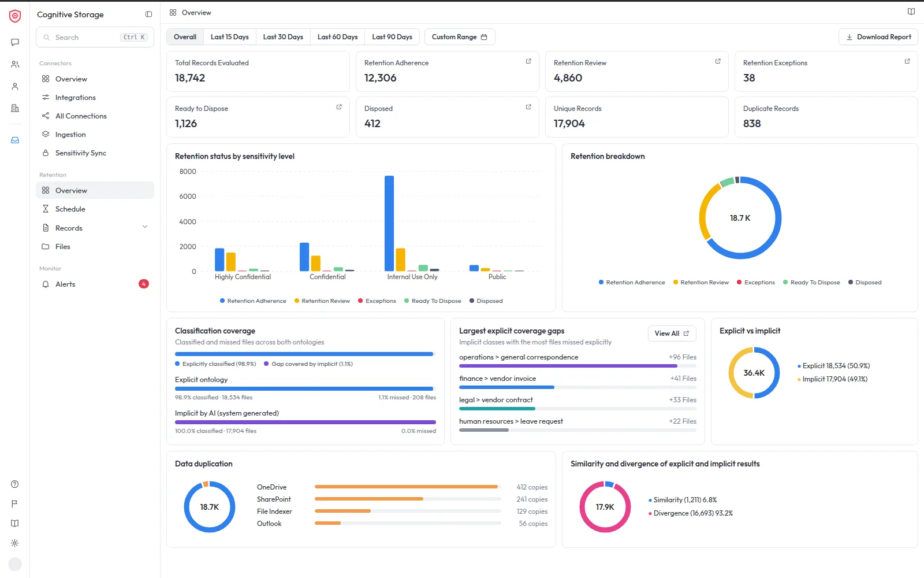
Task: Open Retention Adherence external link icon
Action: coord(528,61)
